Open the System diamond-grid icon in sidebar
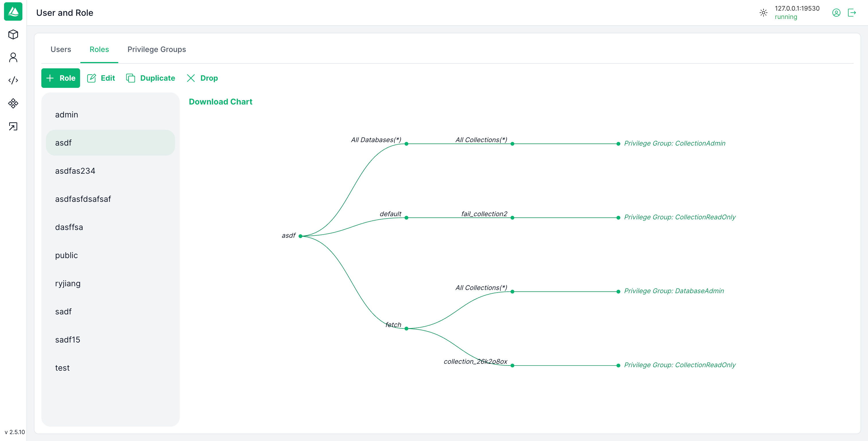 click(13, 103)
